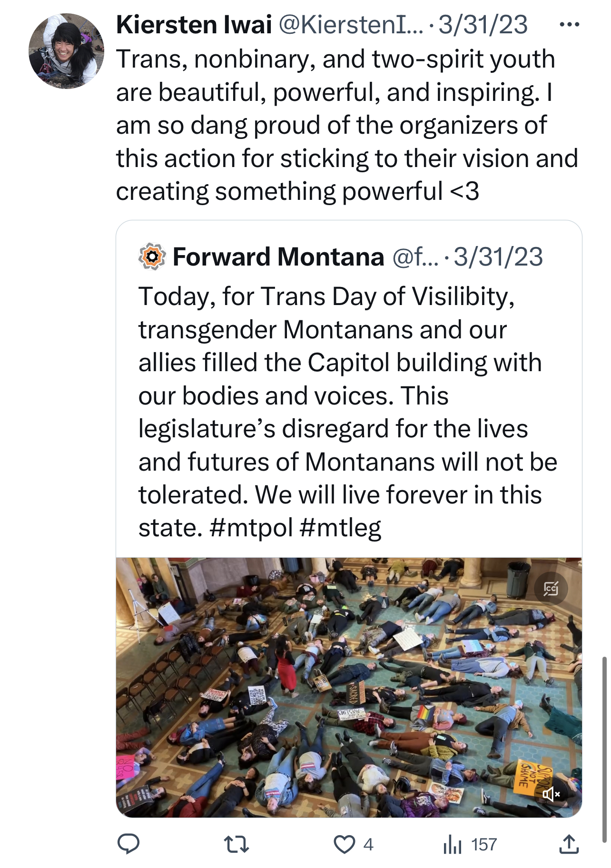Click the 3/31/23 date on main tweet

pyautogui.click(x=483, y=25)
